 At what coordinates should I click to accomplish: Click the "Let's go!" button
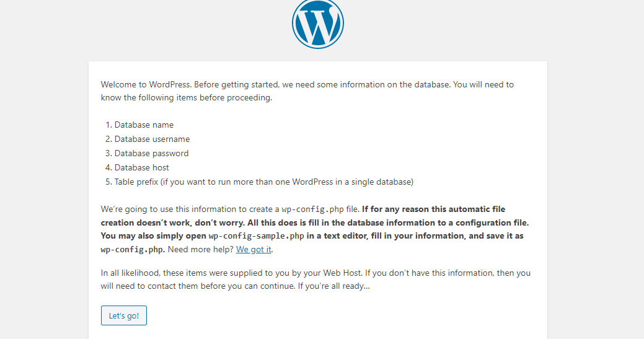(x=123, y=315)
